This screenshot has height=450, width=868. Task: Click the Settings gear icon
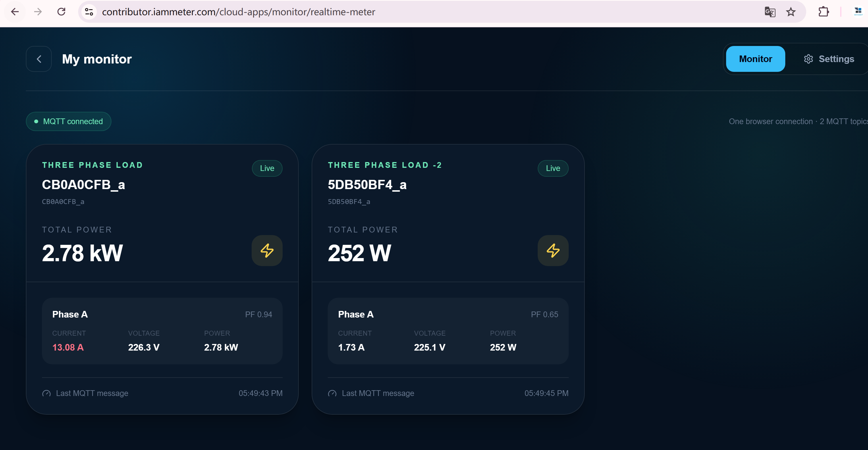[x=808, y=59]
